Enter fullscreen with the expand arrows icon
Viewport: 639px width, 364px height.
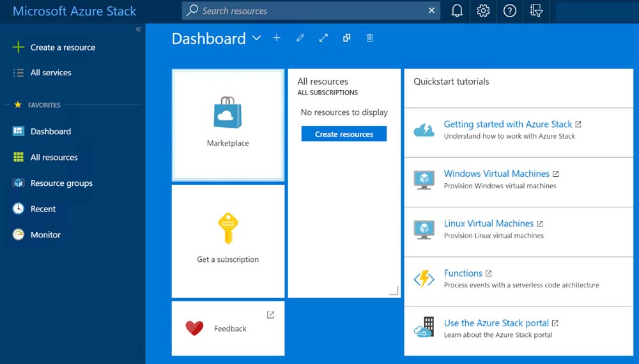point(323,38)
